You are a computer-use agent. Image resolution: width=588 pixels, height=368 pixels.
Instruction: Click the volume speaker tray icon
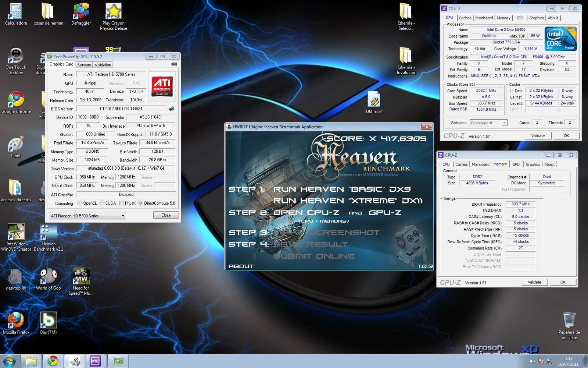point(532,361)
